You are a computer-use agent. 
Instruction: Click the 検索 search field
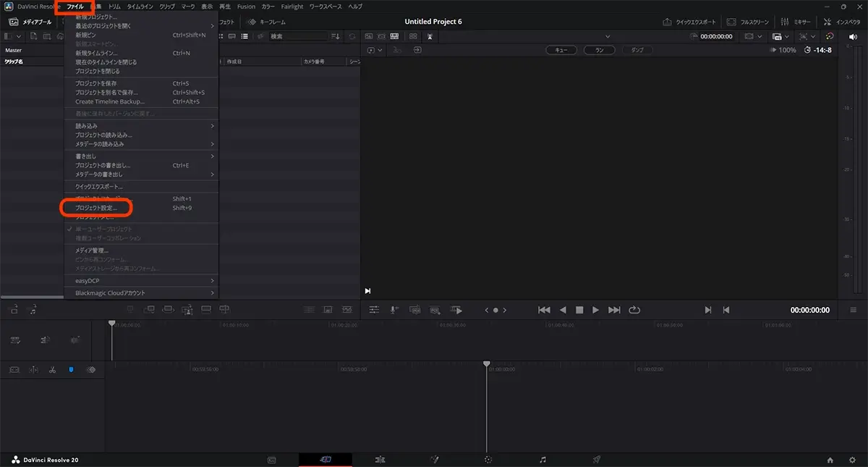[297, 36]
